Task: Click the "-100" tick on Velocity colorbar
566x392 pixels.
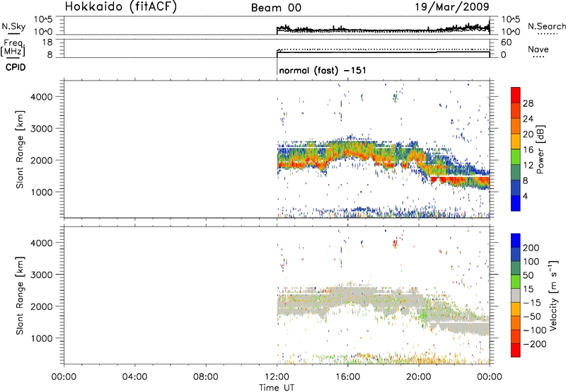Action: (x=535, y=330)
